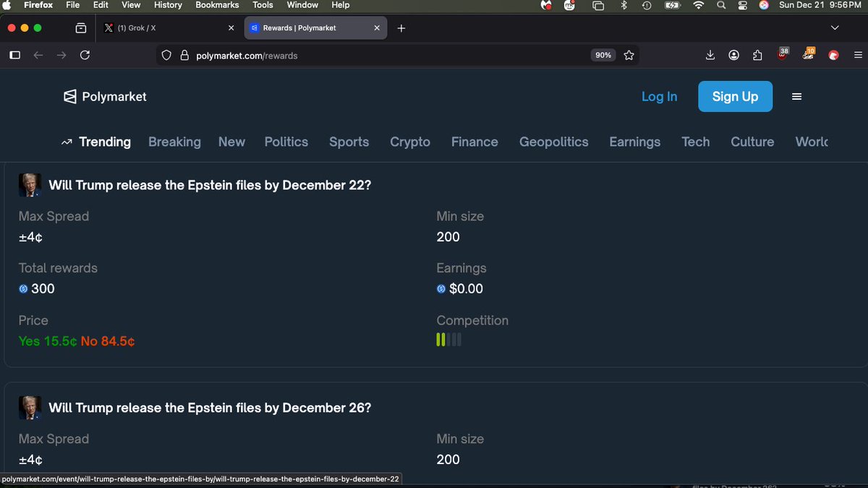868x488 pixels.
Task: Open macOS Control Center
Action: point(742,5)
